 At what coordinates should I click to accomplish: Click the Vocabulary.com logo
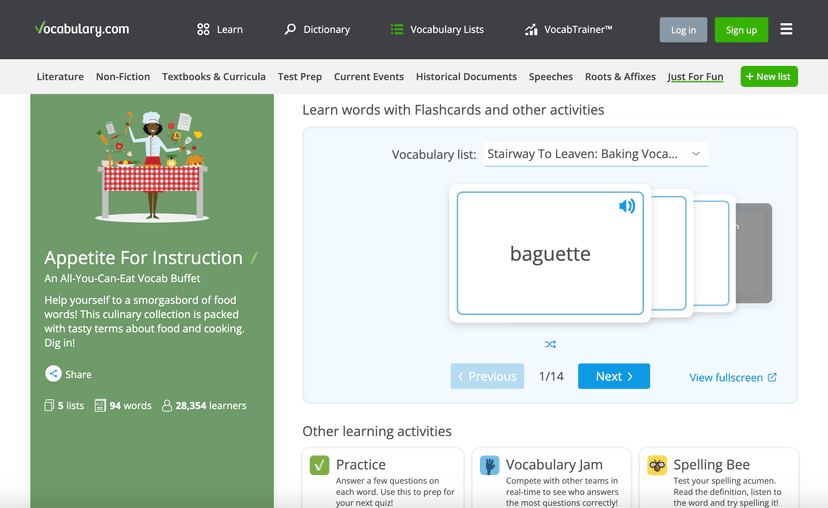[x=82, y=29]
